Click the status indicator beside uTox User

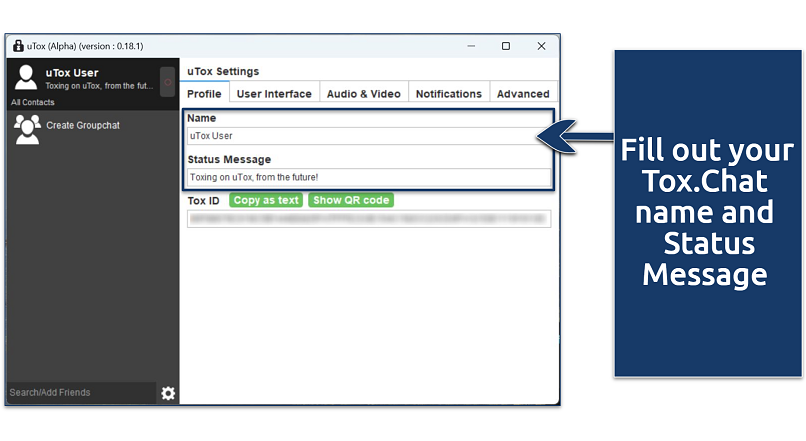pos(167,81)
